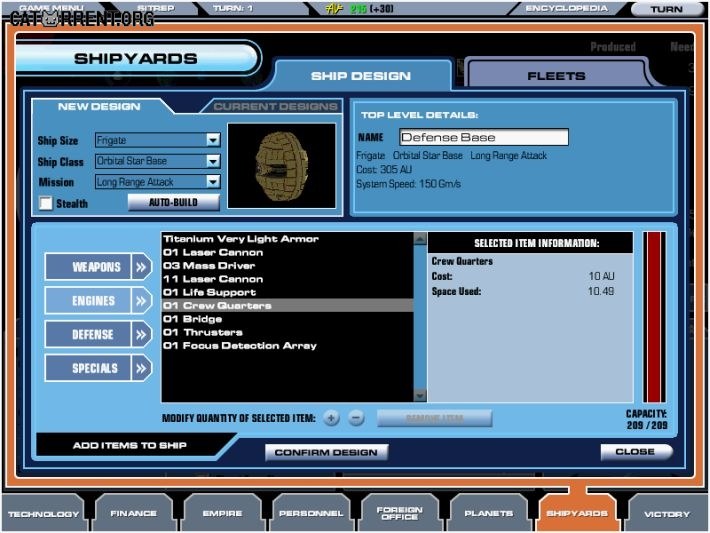
Task: Click the ship Name input field
Action: point(484,137)
